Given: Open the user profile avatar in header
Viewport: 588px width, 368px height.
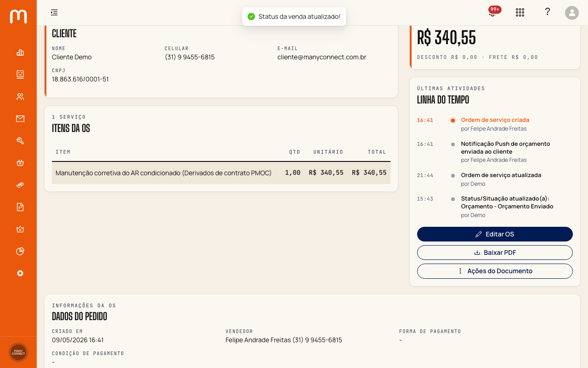Looking at the screenshot, I should coord(572,12).
